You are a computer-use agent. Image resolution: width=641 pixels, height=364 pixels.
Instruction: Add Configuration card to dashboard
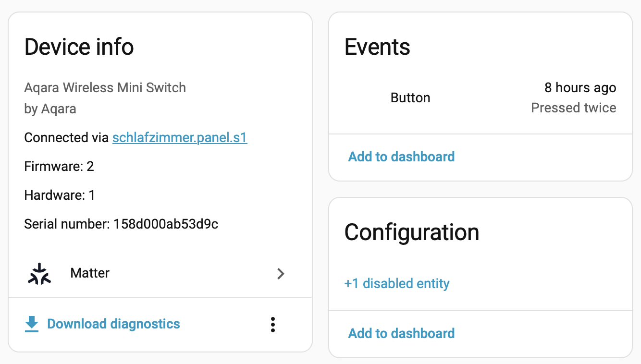tap(401, 333)
